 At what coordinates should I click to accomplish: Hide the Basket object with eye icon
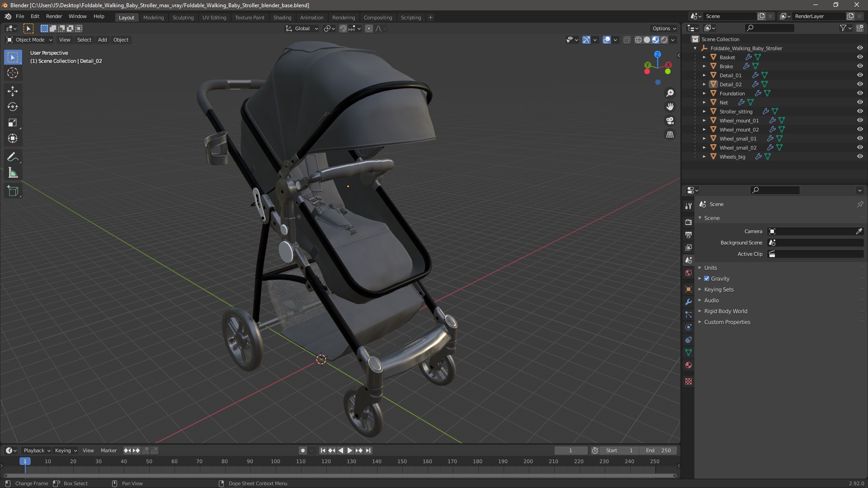[860, 57]
